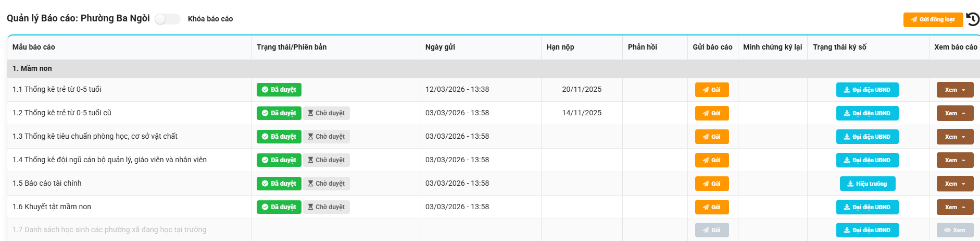Screen dimensions: 980x241
Task: Send report 1.5 Báo cáo tài chính
Action: (x=712, y=184)
